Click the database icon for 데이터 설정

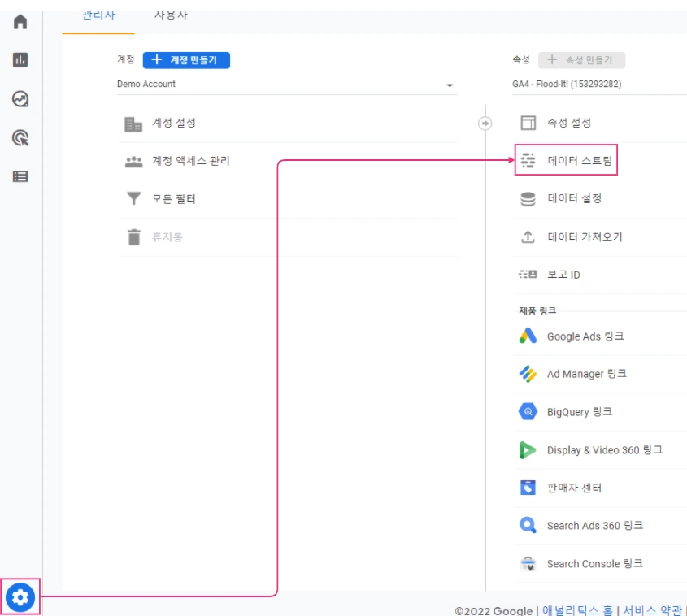tap(528, 199)
